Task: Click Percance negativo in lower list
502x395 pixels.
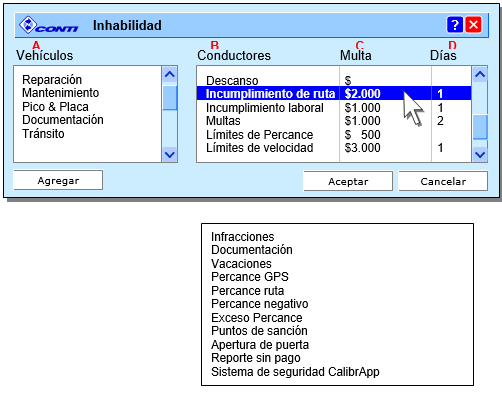Action: [260, 304]
